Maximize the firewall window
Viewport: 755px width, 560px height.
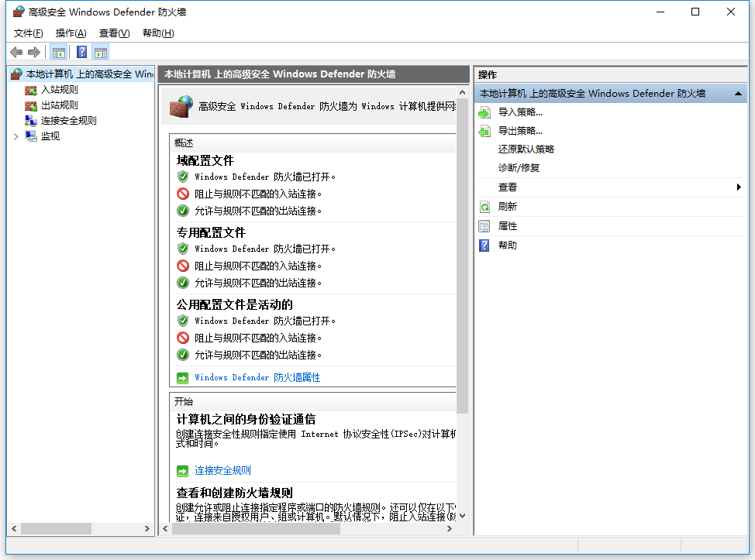click(x=695, y=12)
